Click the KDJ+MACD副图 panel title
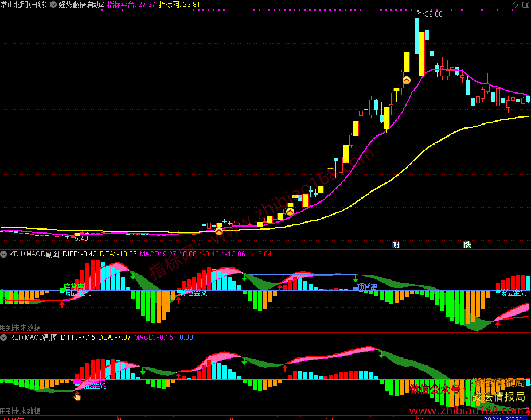Screen dimensions: 531x420 click(34, 254)
